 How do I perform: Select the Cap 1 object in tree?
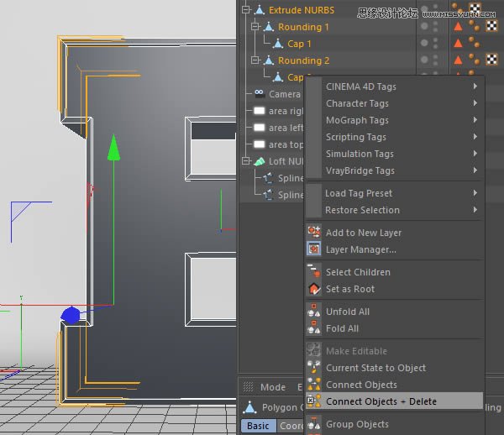coord(299,44)
